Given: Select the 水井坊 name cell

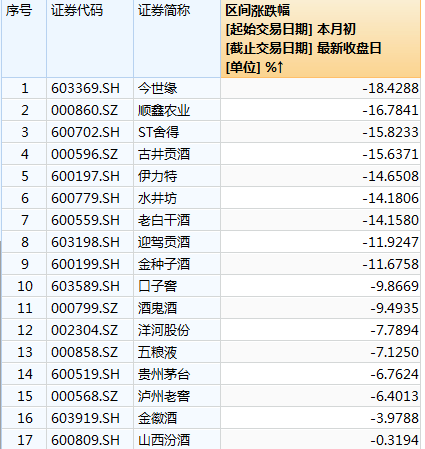Looking at the screenshot, I should click(177, 198).
